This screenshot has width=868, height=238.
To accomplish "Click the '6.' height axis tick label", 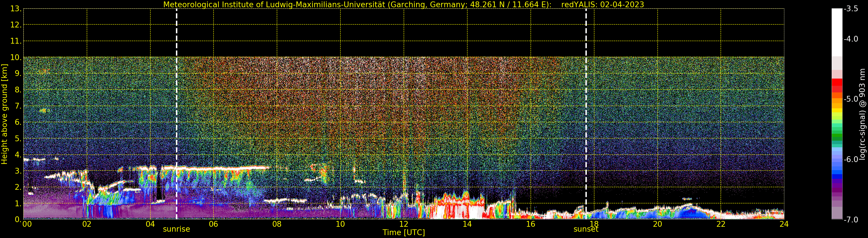I will 18,122.
